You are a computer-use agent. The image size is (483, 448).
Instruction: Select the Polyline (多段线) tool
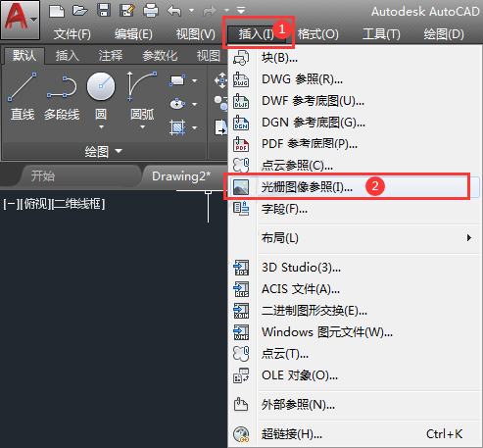(x=62, y=96)
